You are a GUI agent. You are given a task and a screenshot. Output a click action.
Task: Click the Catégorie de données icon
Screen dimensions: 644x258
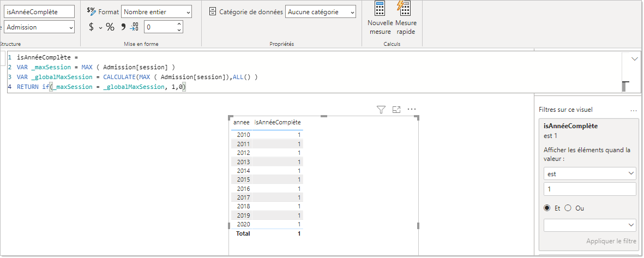pyautogui.click(x=212, y=11)
